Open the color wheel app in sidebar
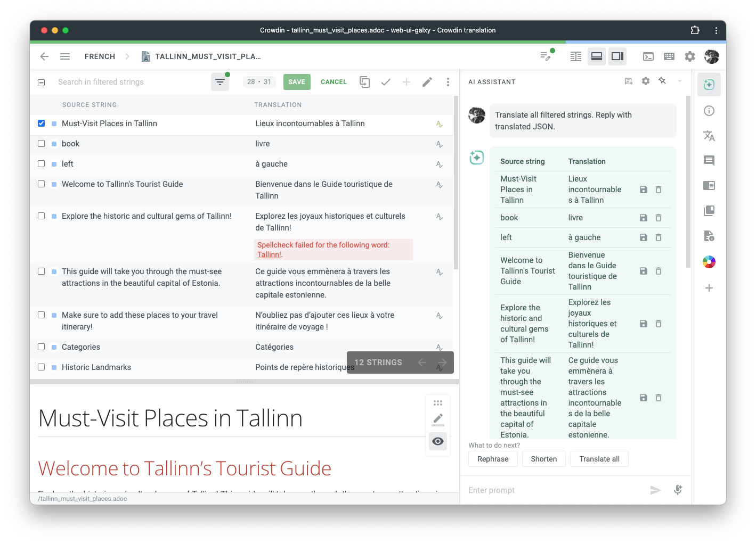The width and height of the screenshot is (756, 544). pos(709,262)
